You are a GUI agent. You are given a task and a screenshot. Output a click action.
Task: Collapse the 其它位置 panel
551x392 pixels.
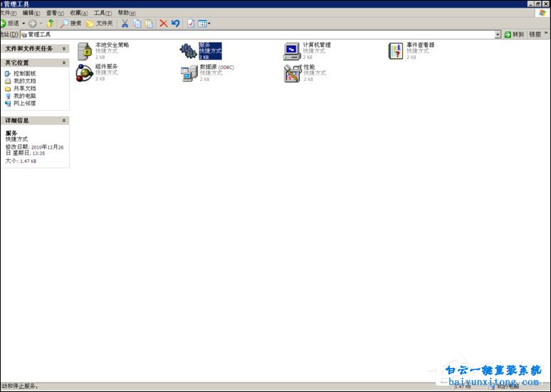click(64, 63)
